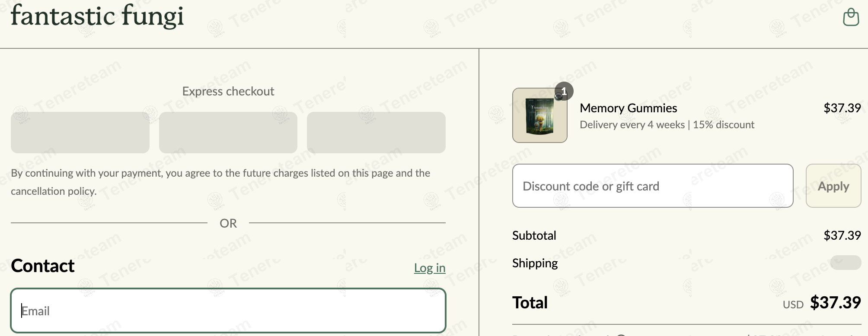Click the Log in link
Screen dimensions: 868x336
tap(430, 268)
